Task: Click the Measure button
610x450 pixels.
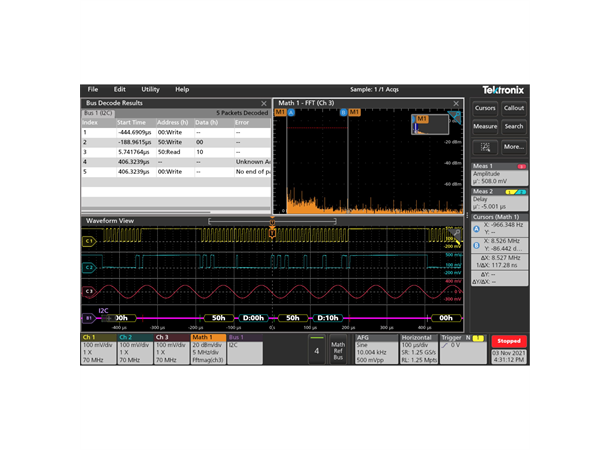Action: 485,127
